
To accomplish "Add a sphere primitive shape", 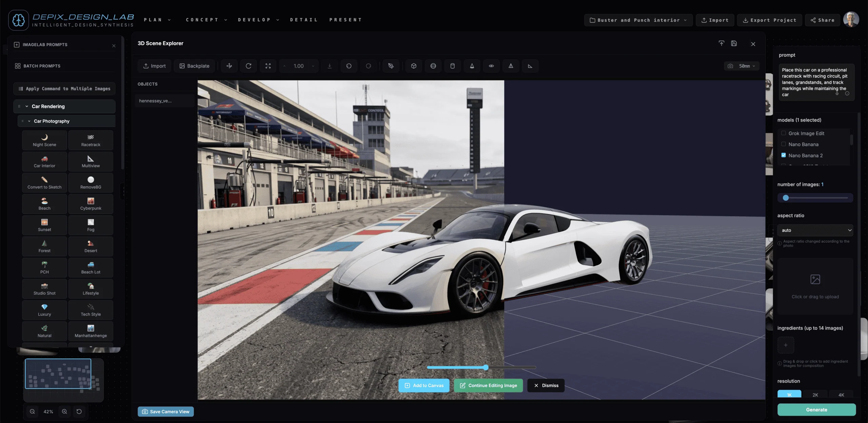I will (433, 66).
